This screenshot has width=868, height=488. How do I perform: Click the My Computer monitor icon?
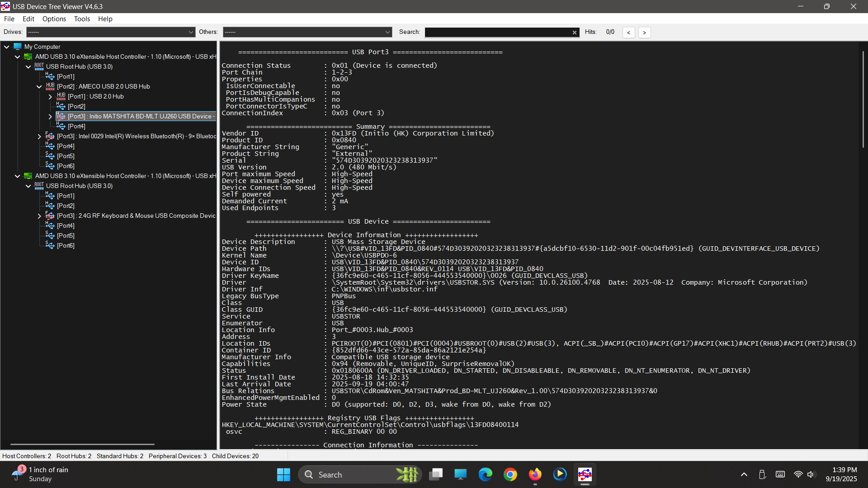18,47
